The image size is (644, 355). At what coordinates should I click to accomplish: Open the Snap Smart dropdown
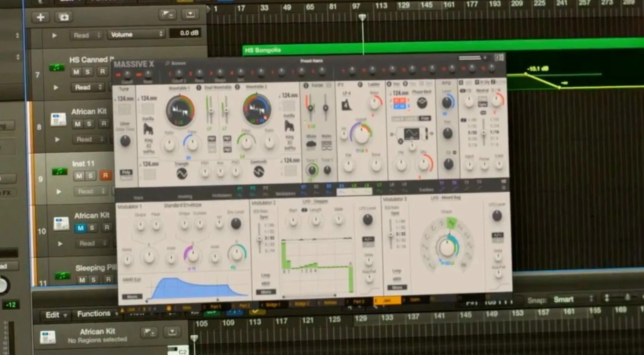click(573, 299)
